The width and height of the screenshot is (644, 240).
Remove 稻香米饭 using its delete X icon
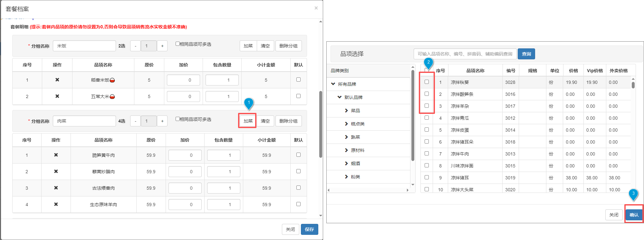coord(57,80)
